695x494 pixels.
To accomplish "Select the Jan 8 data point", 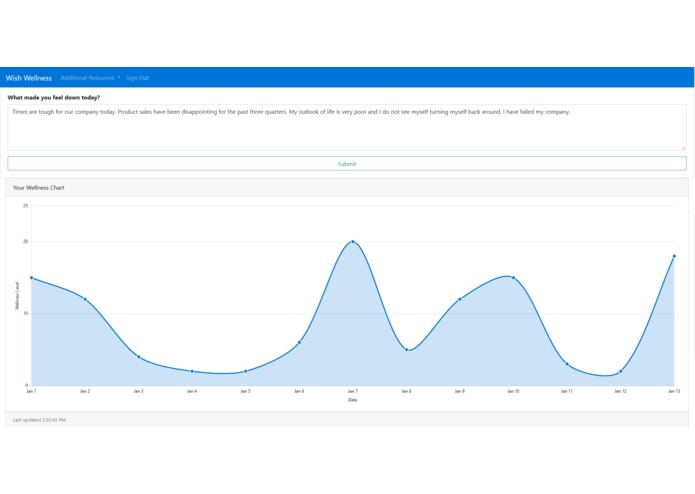I will point(406,350).
